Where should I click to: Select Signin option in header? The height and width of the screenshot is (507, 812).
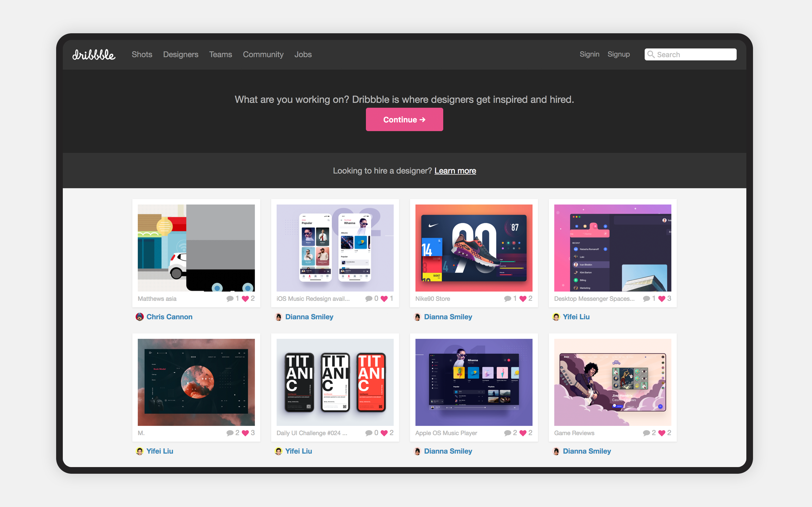click(x=589, y=54)
